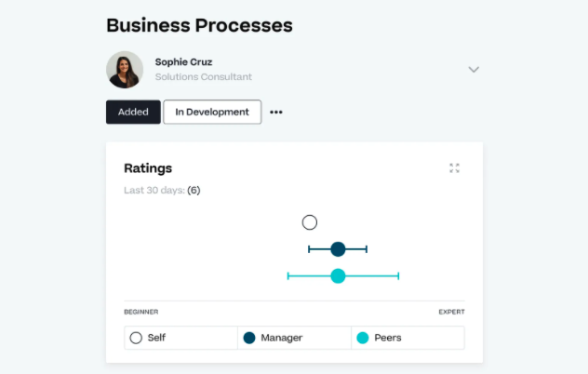Click the teal Peers rating dot
Image resolution: width=588 pixels, height=374 pixels.
click(338, 276)
